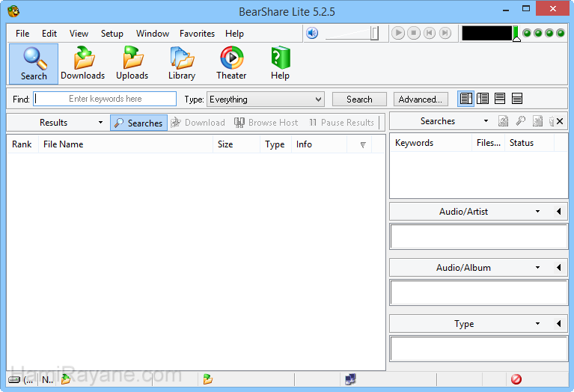Screen dimensions: 574x392
Task: Open the Uploads view
Action: 132,64
